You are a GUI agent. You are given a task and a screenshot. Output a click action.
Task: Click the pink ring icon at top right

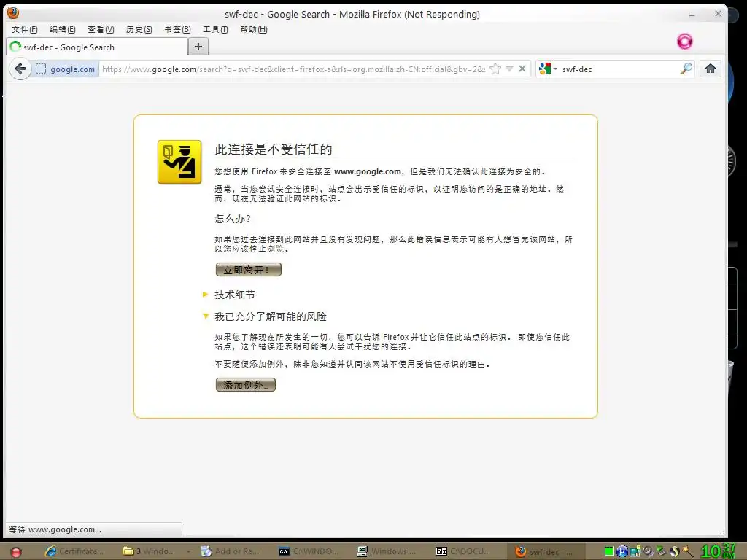point(684,42)
